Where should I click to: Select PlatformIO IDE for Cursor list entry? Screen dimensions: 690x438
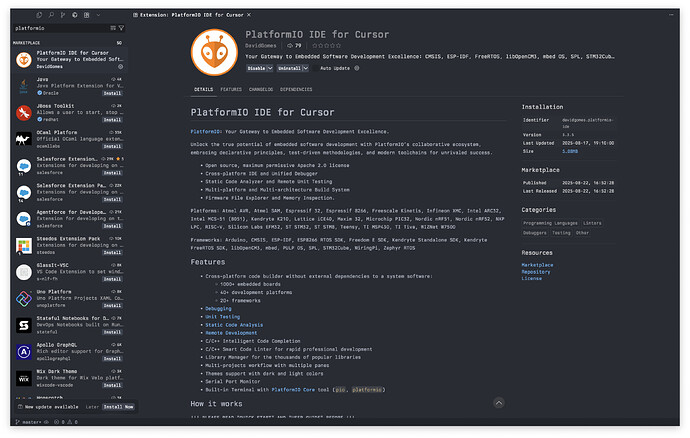point(70,59)
